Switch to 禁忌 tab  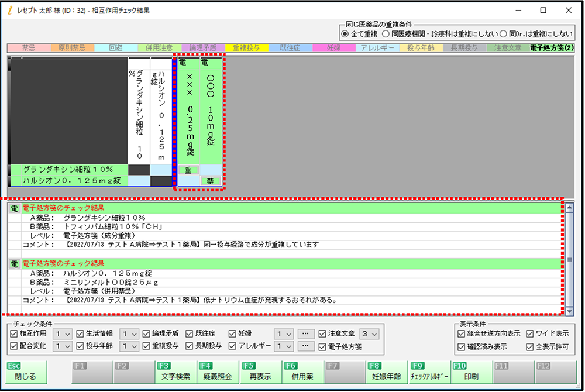point(29,48)
